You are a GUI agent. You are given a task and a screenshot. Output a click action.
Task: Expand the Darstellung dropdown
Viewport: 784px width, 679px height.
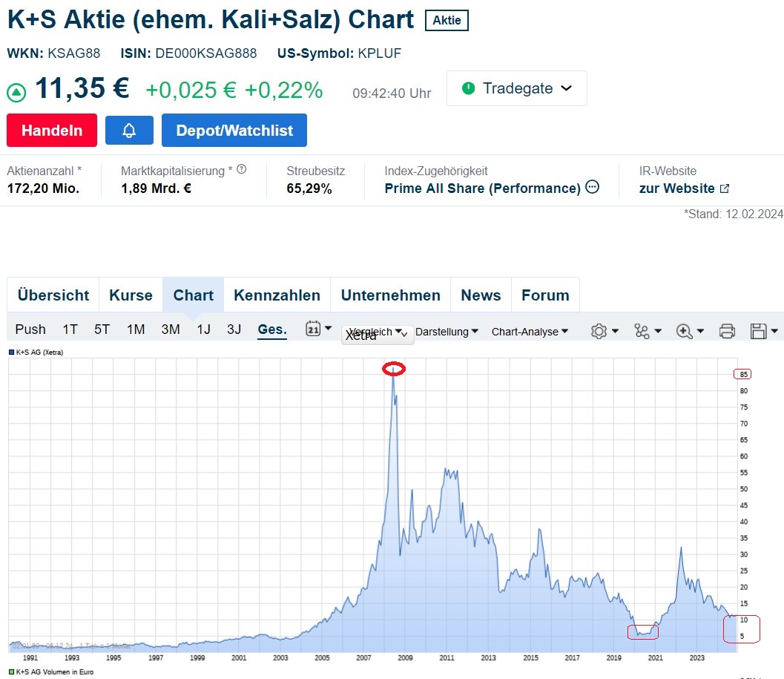[447, 332]
